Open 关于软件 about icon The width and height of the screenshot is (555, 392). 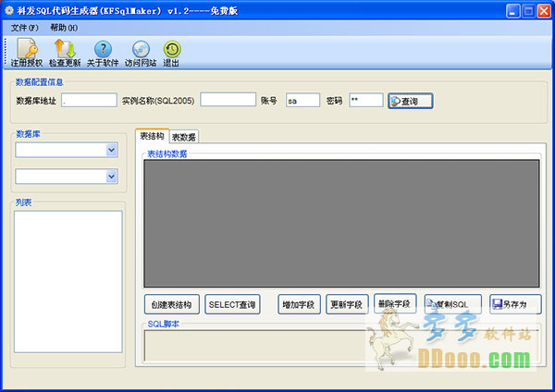point(103,53)
